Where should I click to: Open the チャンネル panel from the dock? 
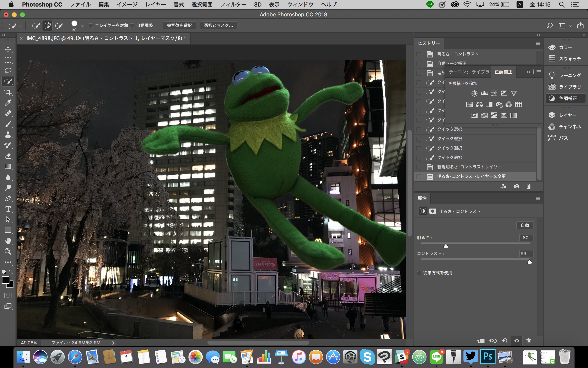point(566,127)
